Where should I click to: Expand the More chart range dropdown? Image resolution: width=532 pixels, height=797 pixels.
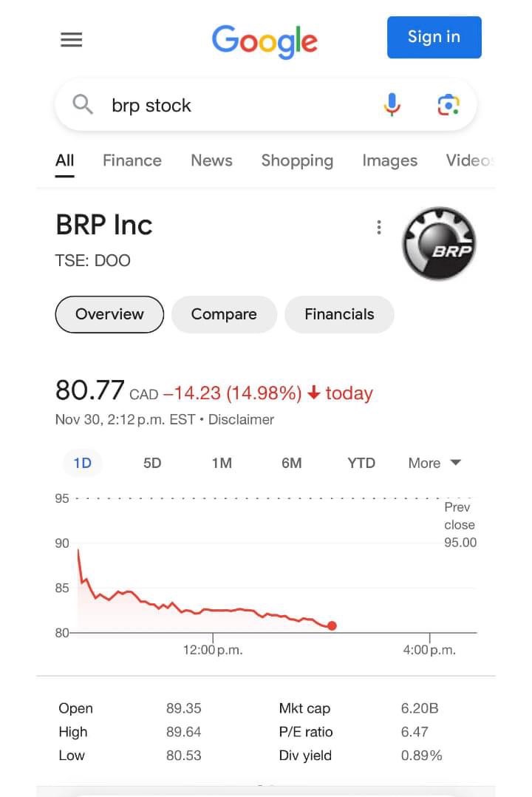434,463
